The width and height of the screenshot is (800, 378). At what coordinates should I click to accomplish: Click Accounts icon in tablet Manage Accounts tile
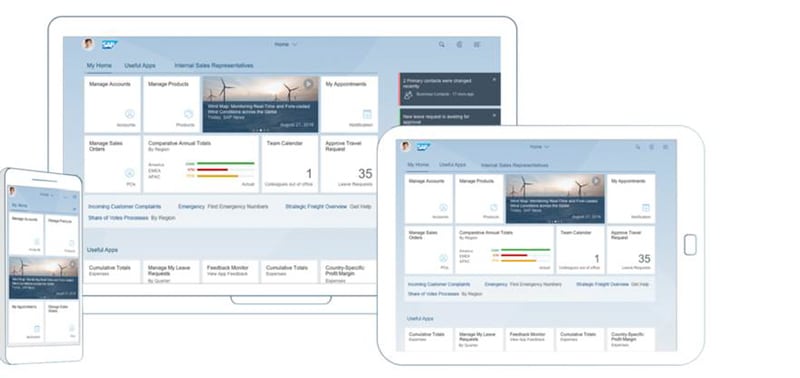pyautogui.click(x=443, y=207)
